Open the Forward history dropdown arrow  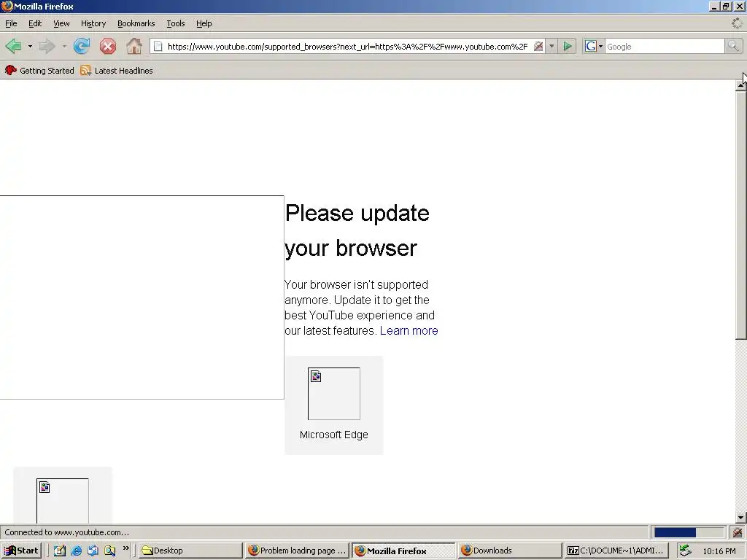coord(64,46)
